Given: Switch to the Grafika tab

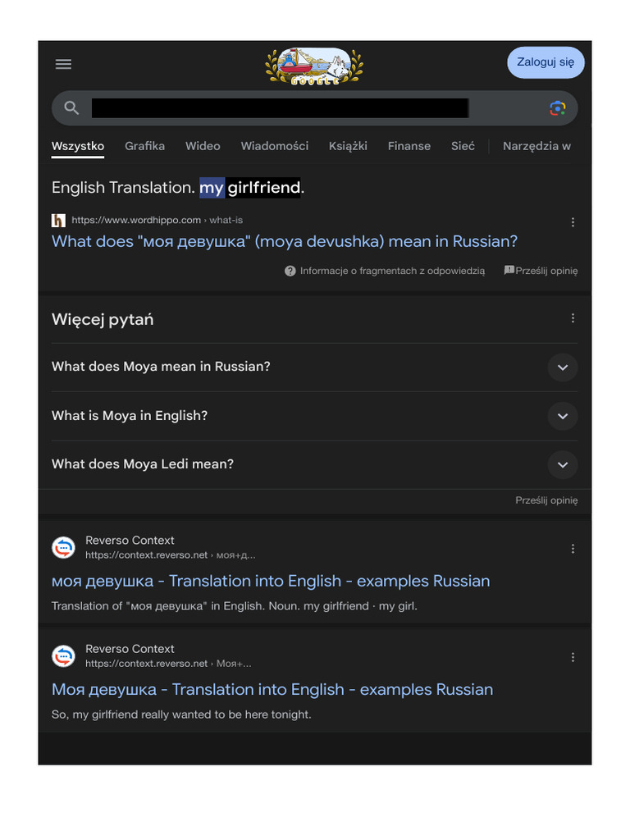Looking at the screenshot, I should click(144, 146).
